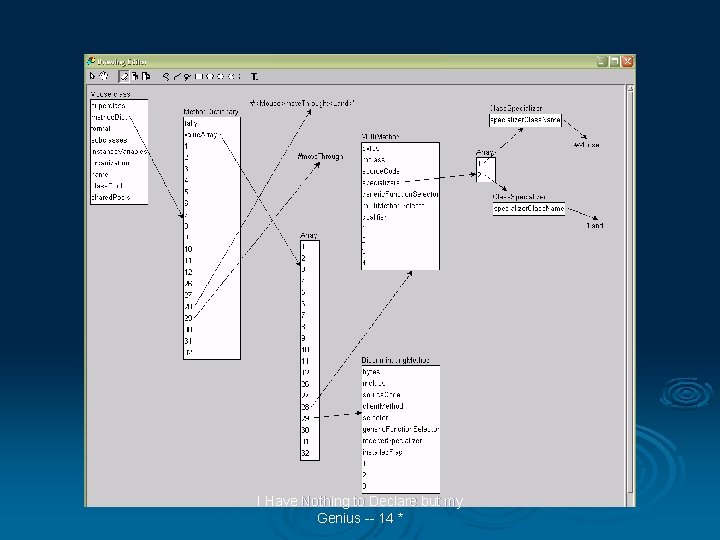Viewport: 720px width, 540px height.
Task: Click the 'Method Dictionary' figure title
Action: click(211, 112)
